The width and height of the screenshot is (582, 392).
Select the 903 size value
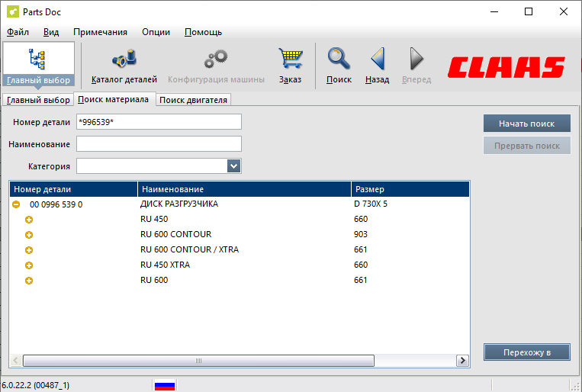coord(361,234)
